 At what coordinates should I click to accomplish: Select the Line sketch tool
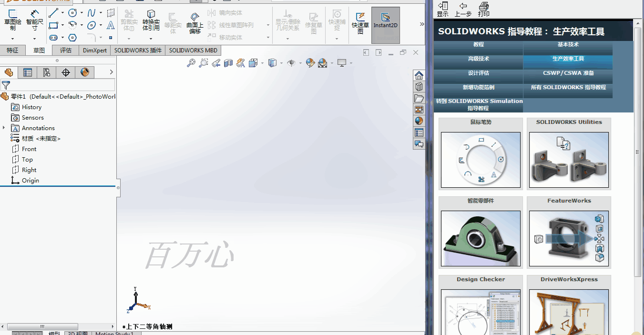coord(53,13)
